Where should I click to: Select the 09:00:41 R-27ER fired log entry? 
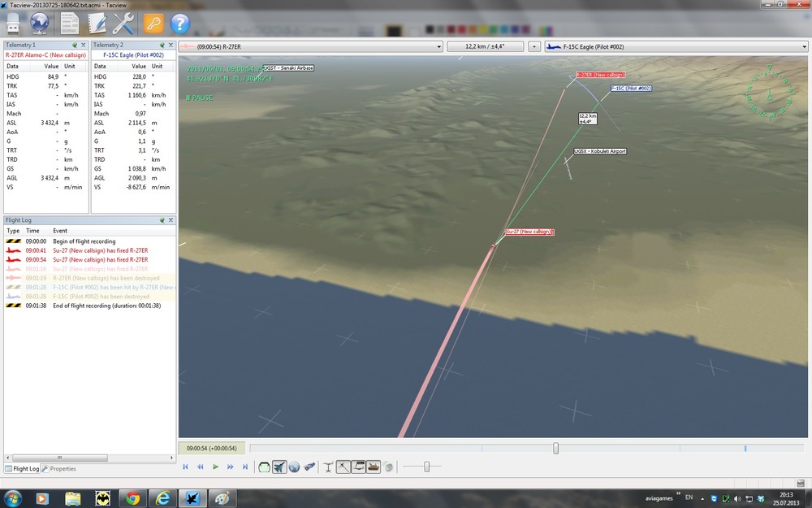[x=89, y=250]
